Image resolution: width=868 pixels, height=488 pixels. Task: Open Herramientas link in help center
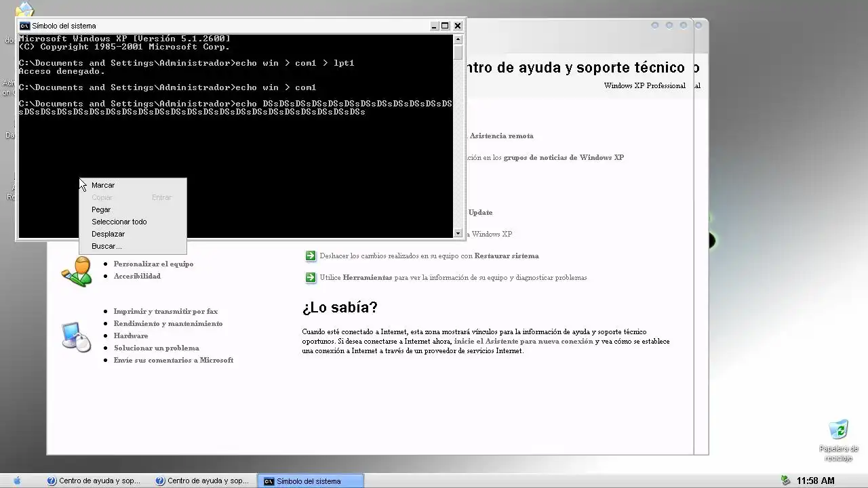point(368,277)
